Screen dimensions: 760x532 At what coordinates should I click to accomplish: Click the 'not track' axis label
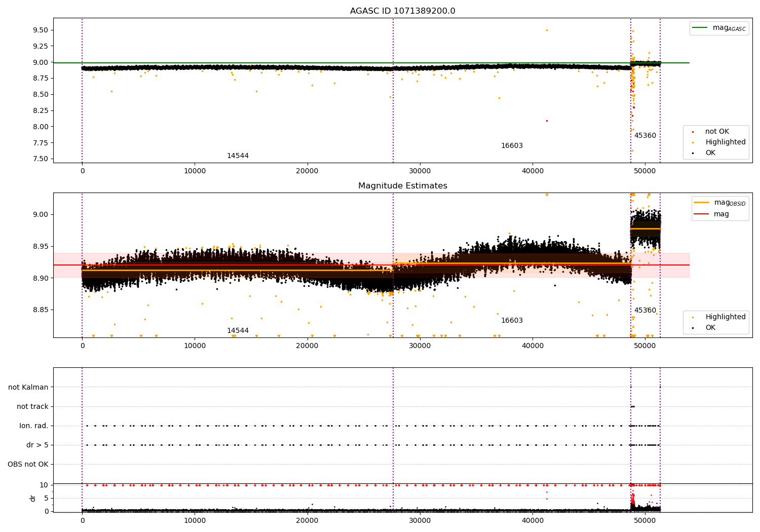(32, 407)
